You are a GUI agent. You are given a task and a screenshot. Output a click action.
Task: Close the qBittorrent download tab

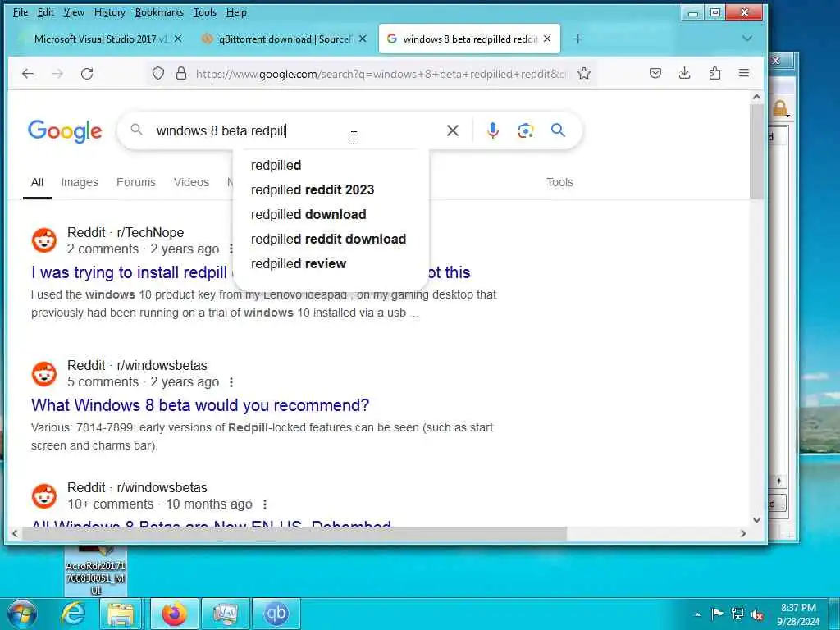tap(363, 39)
